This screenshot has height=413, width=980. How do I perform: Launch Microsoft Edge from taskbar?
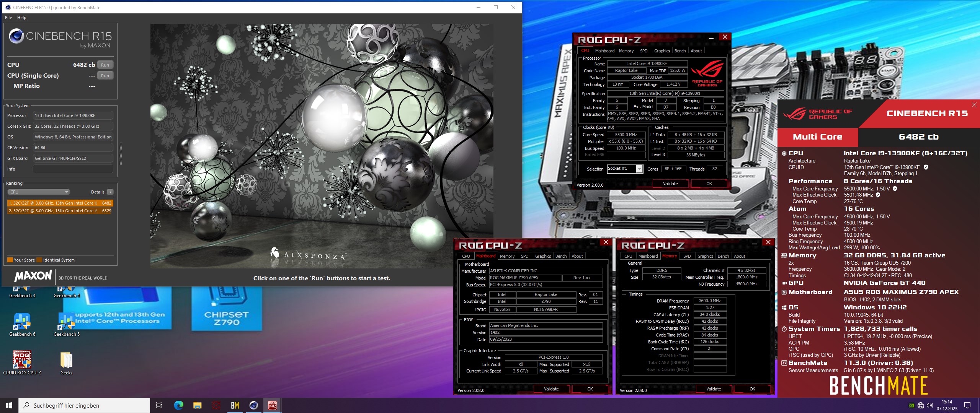coord(178,405)
